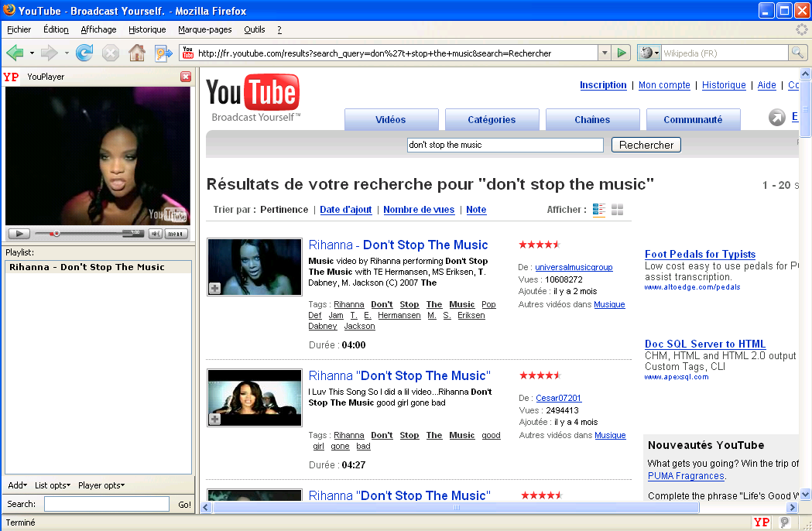Add first Rihanna video with plus icon
The height and width of the screenshot is (531, 812).
pyautogui.click(x=215, y=288)
